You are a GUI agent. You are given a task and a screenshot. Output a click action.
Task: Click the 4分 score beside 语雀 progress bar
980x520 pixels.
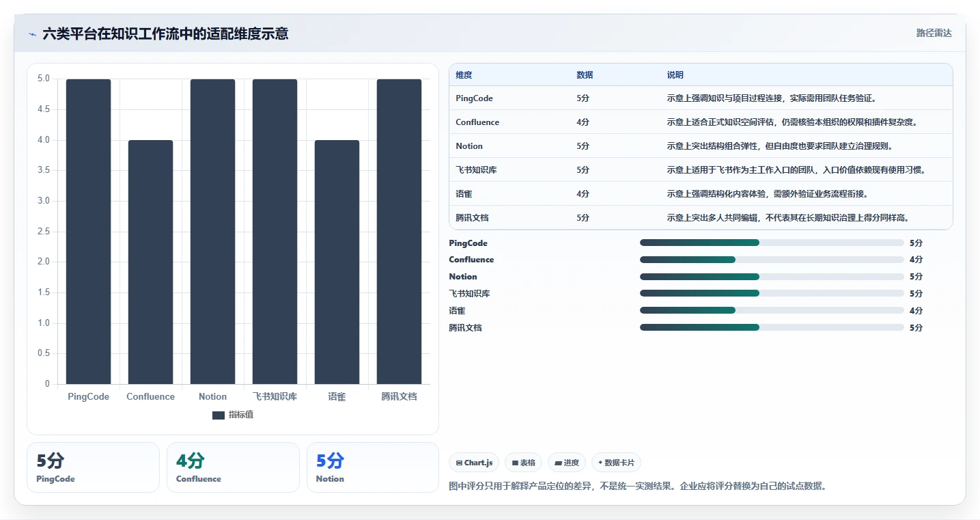[916, 310]
